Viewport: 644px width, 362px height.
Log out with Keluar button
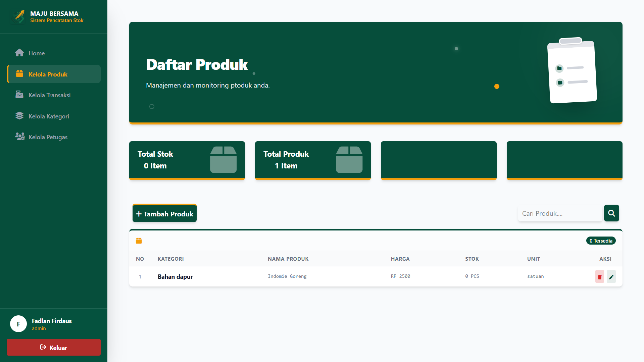[x=54, y=347]
